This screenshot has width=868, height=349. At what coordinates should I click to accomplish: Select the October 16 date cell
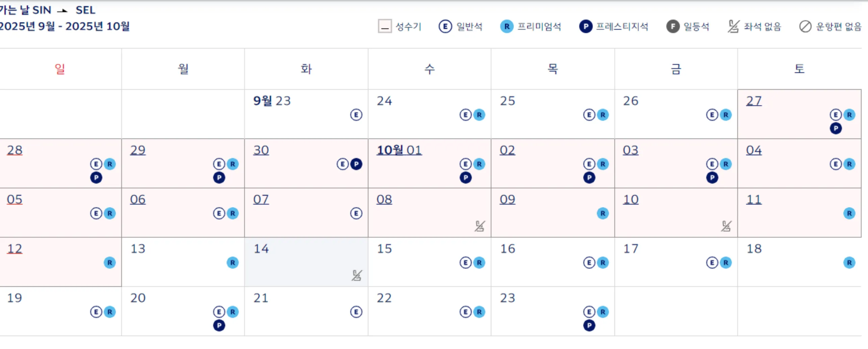pyautogui.click(x=553, y=262)
